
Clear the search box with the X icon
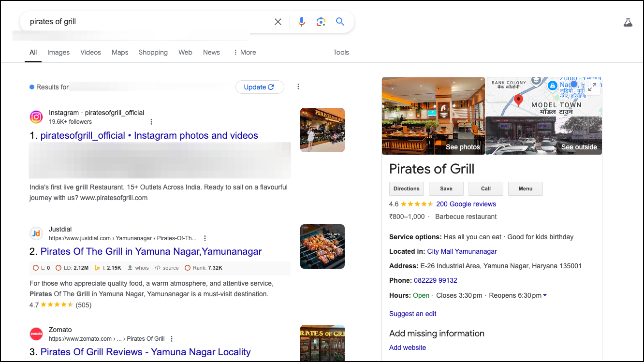tap(278, 22)
